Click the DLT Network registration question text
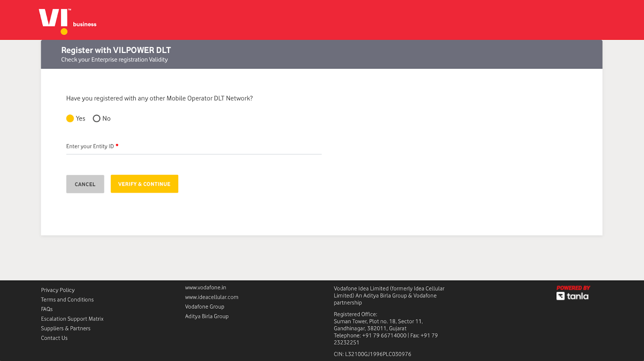This screenshot has width=644, height=361. (x=159, y=98)
